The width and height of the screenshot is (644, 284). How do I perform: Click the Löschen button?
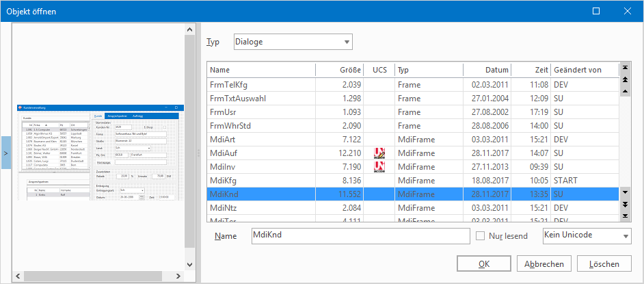[x=604, y=263]
